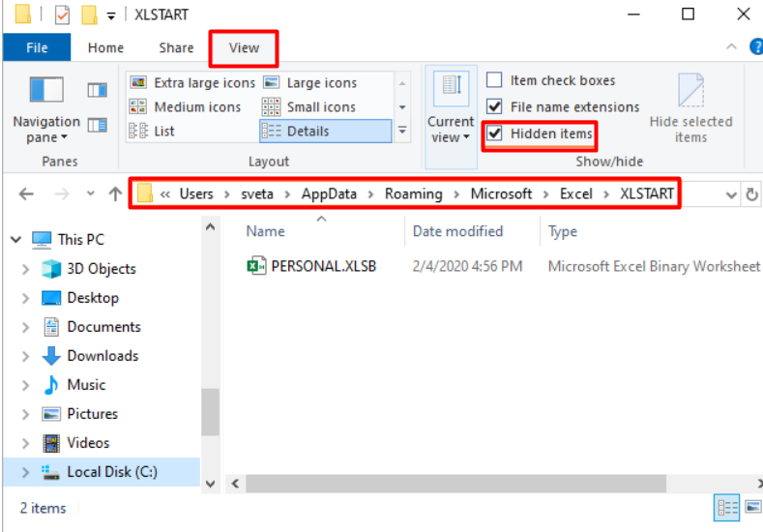Click the Forward navigation arrow
Viewport: 763px width, 532px height.
point(62,194)
